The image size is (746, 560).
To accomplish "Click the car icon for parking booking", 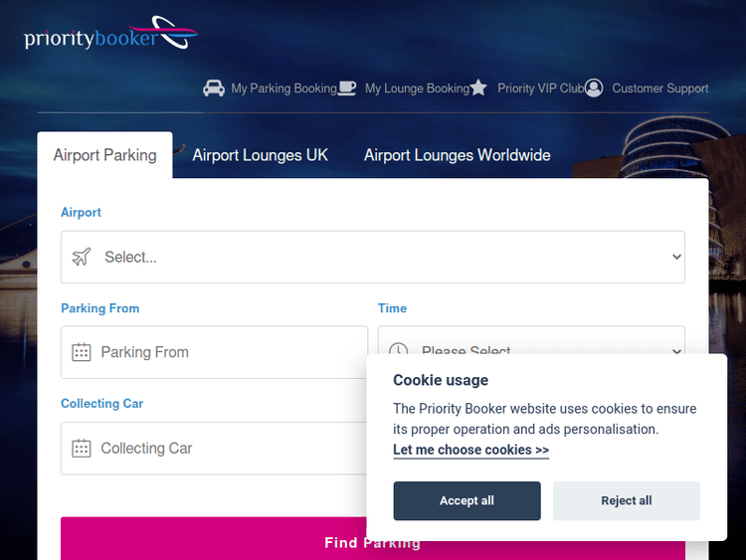I will pyautogui.click(x=214, y=89).
